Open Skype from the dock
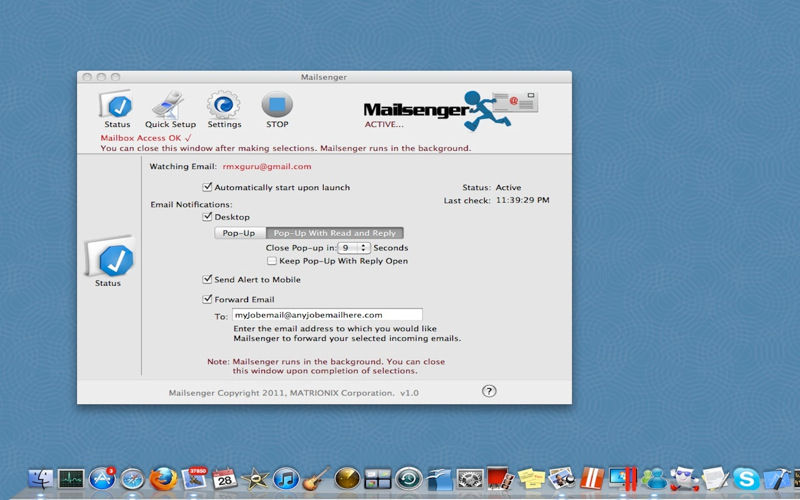Viewport: 800px width, 500px height. click(745, 479)
